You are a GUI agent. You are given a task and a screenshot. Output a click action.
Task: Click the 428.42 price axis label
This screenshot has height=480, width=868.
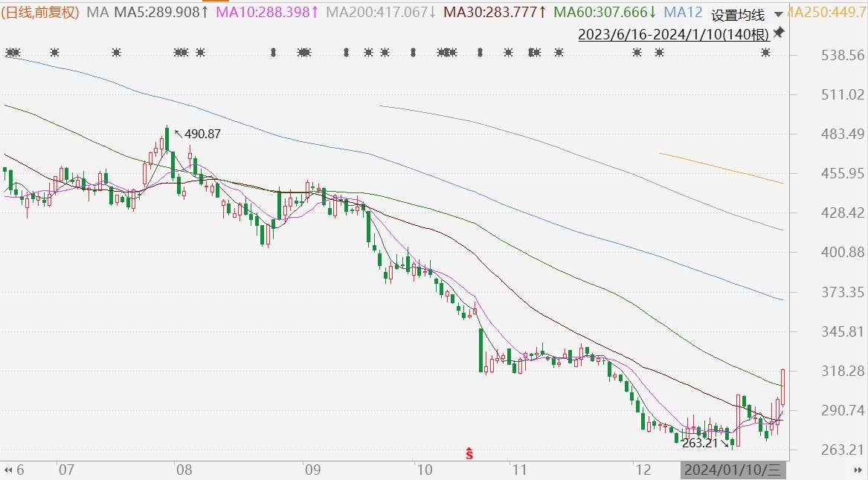click(x=843, y=213)
